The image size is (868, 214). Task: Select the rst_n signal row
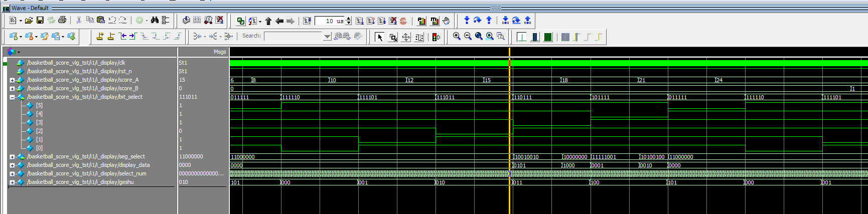[x=90, y=71]
